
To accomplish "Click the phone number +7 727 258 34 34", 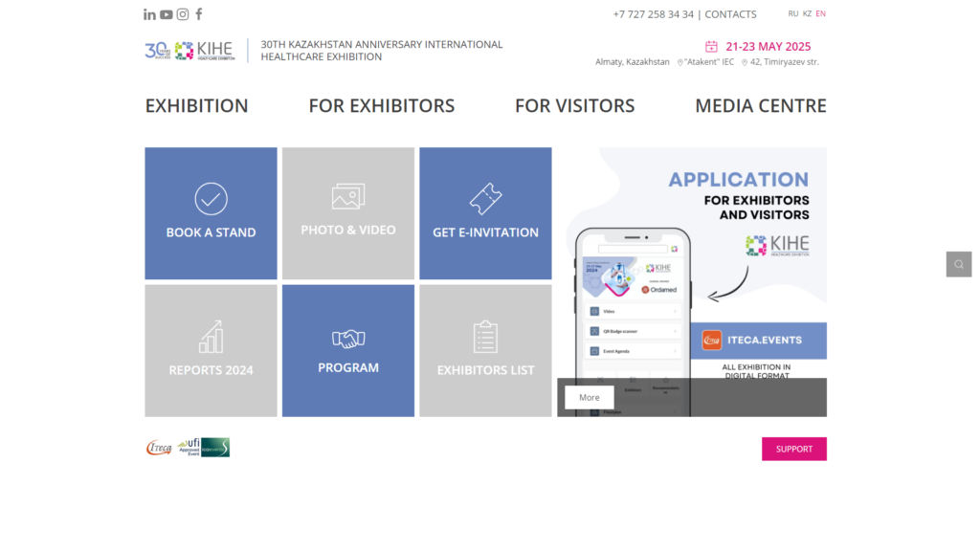I will [653, 14].
